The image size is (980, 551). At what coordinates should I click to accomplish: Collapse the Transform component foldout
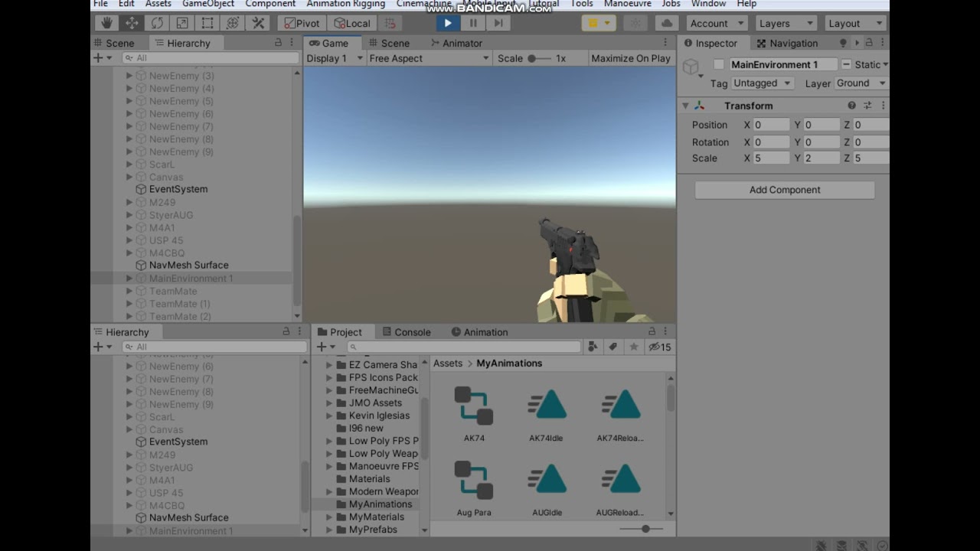[x=685, y=106]
